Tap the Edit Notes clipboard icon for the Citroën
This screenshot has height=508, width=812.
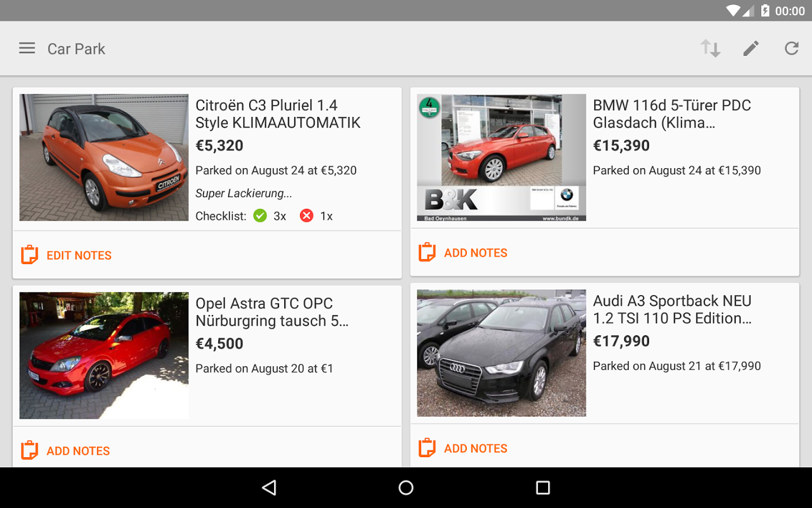click(x=29, y=255)
